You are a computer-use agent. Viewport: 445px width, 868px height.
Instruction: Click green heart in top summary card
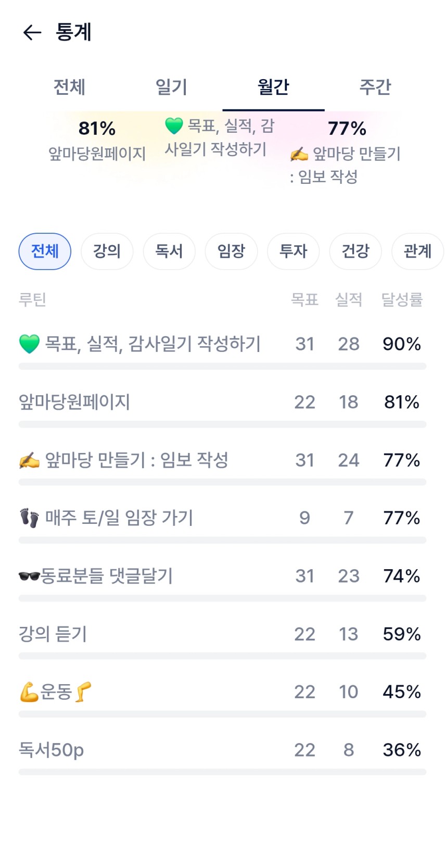[174, 125]
